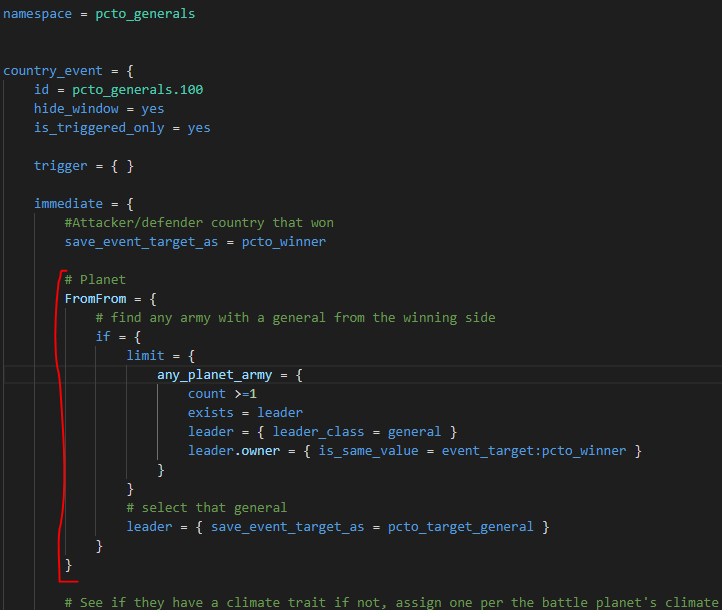
Task: Click the 'namespace' keyword on the first line
Action: coord(37,14)
